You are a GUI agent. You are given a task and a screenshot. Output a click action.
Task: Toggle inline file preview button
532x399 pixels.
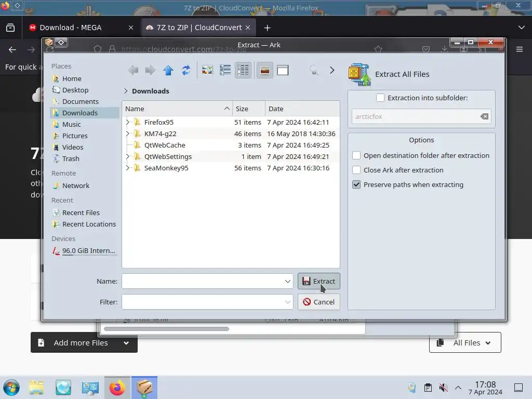pos(264,70)
